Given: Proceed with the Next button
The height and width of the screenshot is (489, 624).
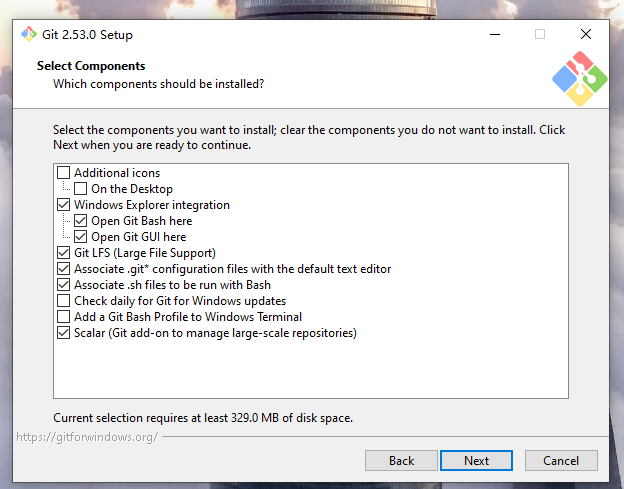Looking at the screenshot, I should pos(477,461).
